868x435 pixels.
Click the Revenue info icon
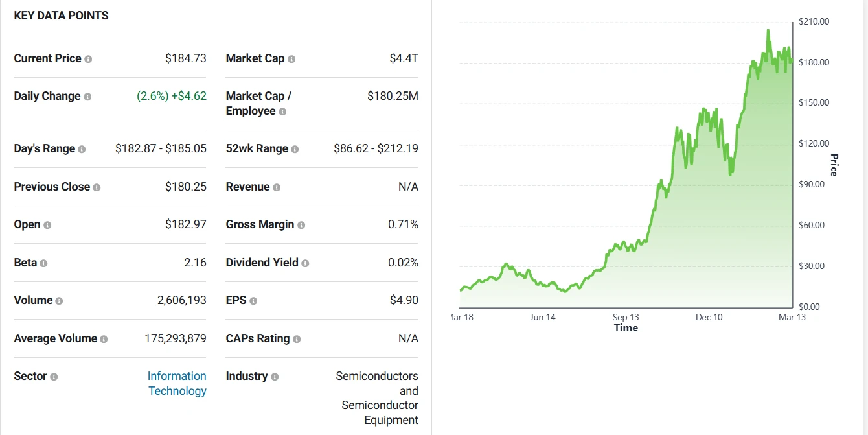[277, 187]
